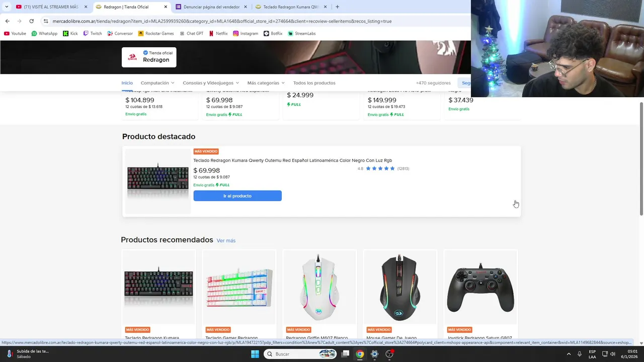The height and width of the screenshot is (362, 644).
Task: Open the Saturn G807 joystick thumbnail
Action: tap(480, 287)
